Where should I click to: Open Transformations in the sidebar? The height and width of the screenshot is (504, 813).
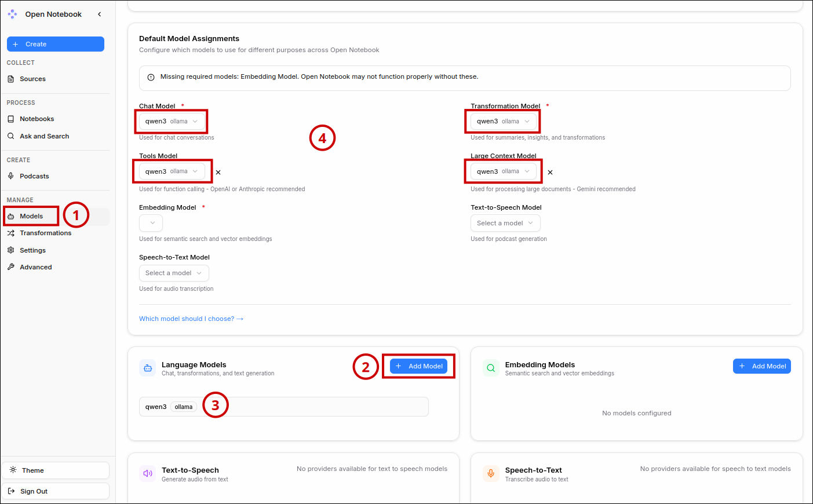(x=45, y=233)
